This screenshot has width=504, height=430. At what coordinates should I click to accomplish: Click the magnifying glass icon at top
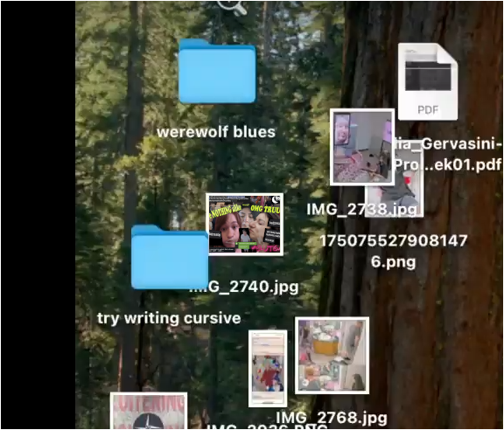coord(232,7)
